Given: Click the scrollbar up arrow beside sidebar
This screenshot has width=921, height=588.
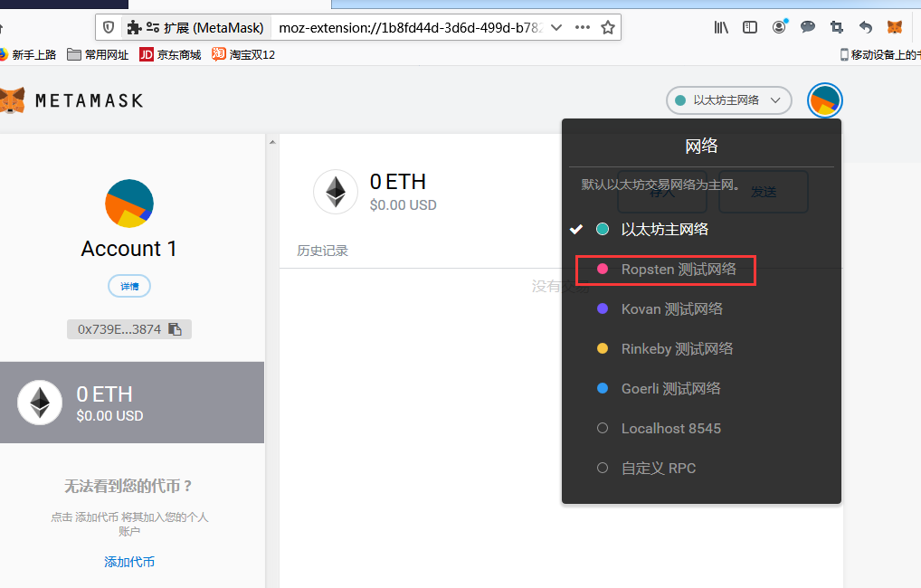Looking at the screenshot, I should coord(272,141).
